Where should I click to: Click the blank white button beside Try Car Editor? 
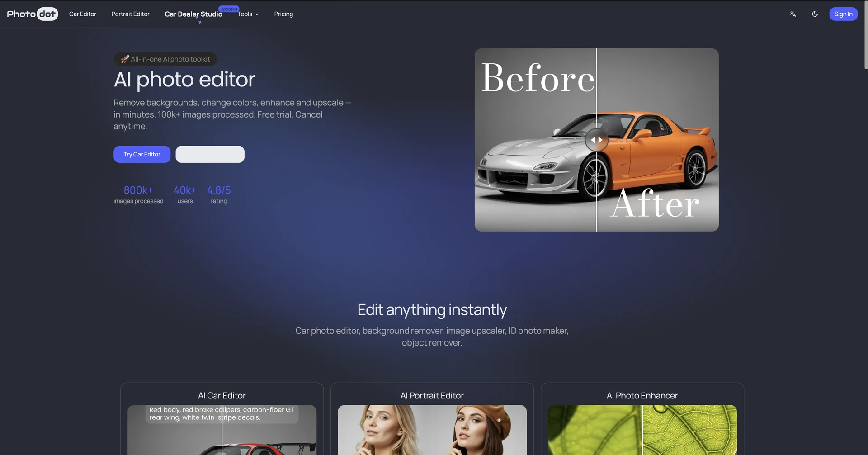210,154
